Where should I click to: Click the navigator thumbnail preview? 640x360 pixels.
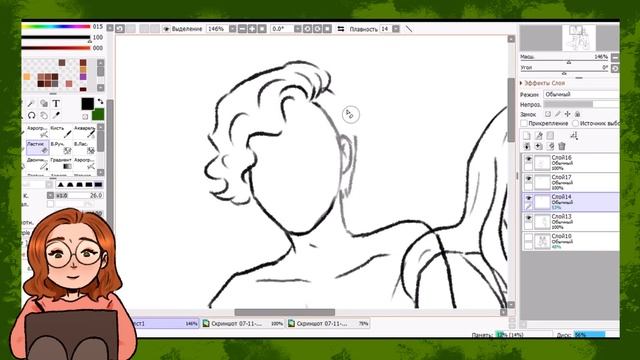(579, 38)
